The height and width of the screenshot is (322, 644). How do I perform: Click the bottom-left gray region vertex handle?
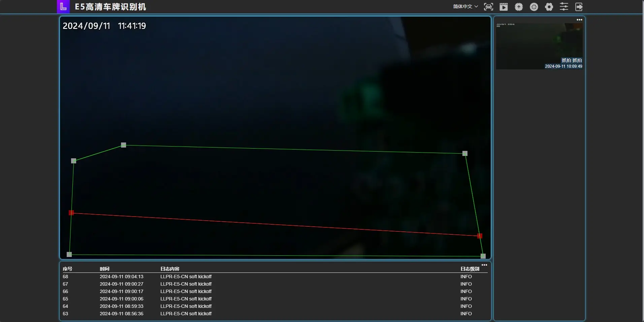click(69, 254)
